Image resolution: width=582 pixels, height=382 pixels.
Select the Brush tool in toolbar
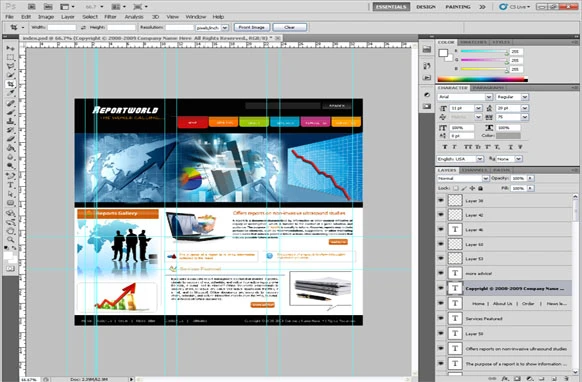10,112
